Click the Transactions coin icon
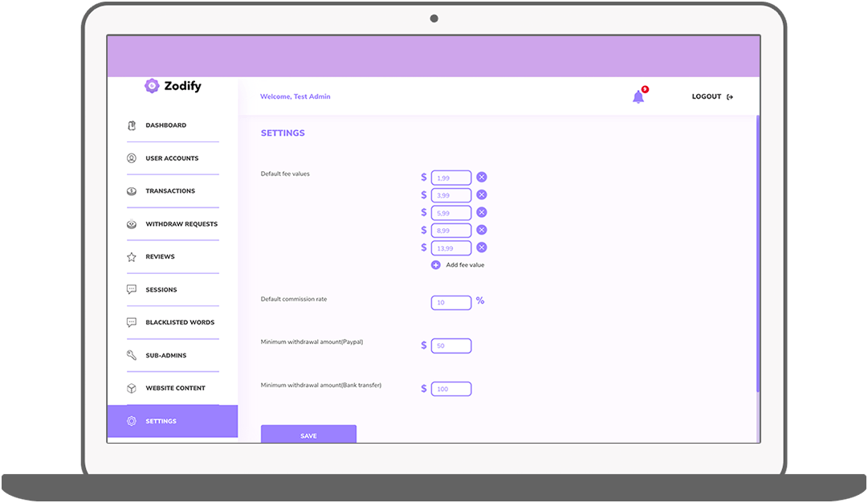Image resolution: width=868 pixels, height=503 pixels. pos(132,191)
